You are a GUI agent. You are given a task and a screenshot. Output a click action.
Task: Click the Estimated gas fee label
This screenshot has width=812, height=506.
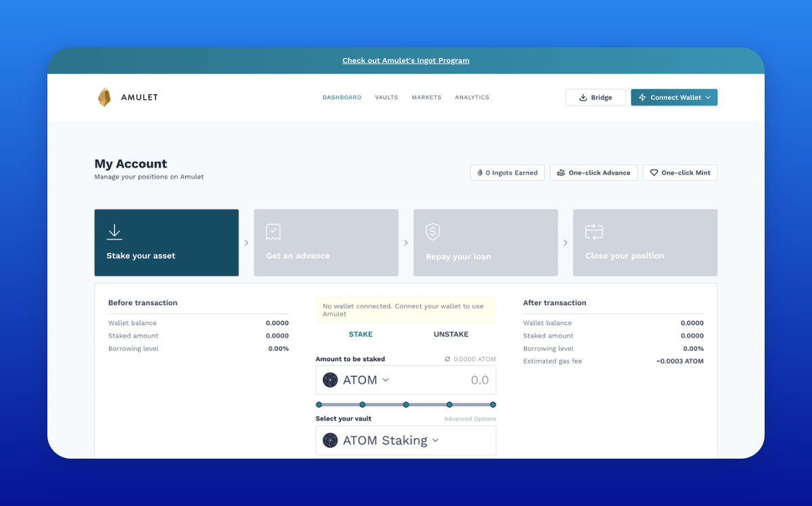[553, 361]
